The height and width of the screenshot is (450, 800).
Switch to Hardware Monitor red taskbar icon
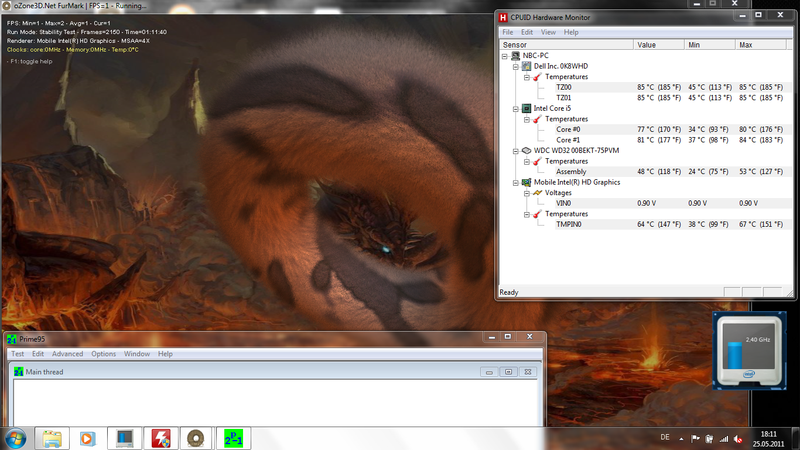pos(161,438)
